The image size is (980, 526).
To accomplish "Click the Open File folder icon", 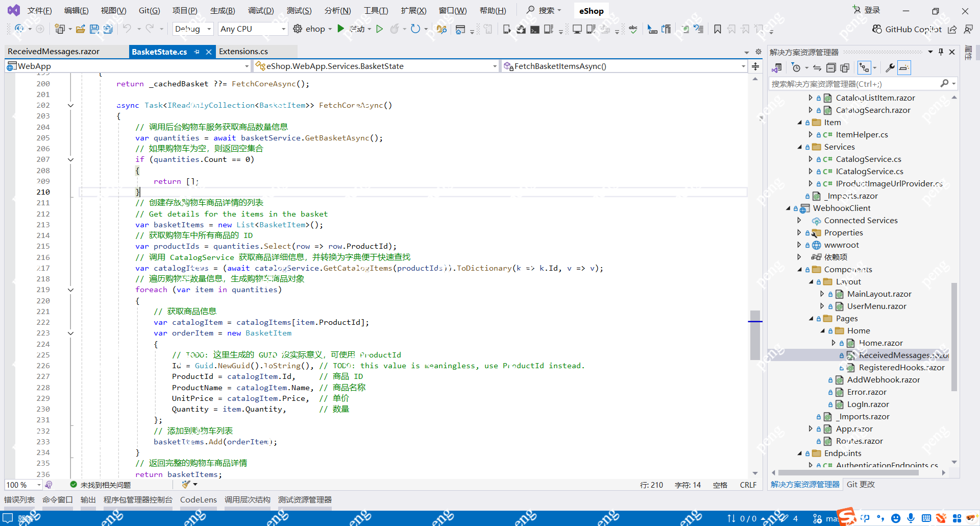I will [80, 29].
